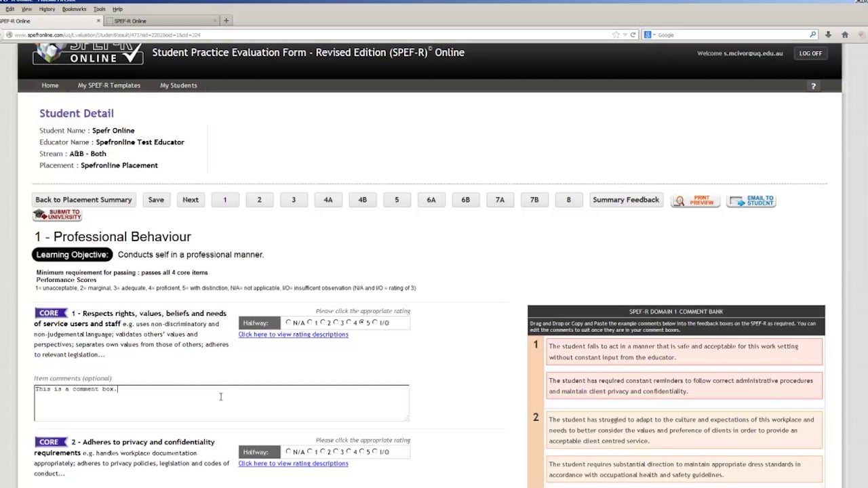The width and height of the screenshot is (868, 488).
Task: Click the comment box resize handle
Action: 407,418
